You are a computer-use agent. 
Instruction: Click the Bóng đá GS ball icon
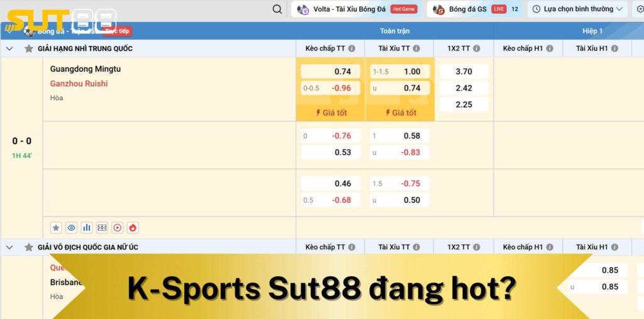(438, 9)
